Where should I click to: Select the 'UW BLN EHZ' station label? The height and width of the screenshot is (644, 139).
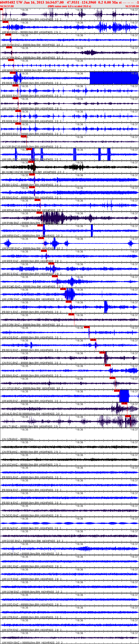pyautogui.click(x=10, y=528)
